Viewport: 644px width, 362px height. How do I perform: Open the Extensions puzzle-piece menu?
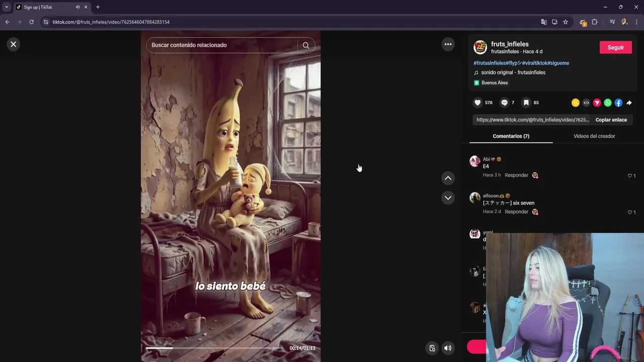pos(595,22)
